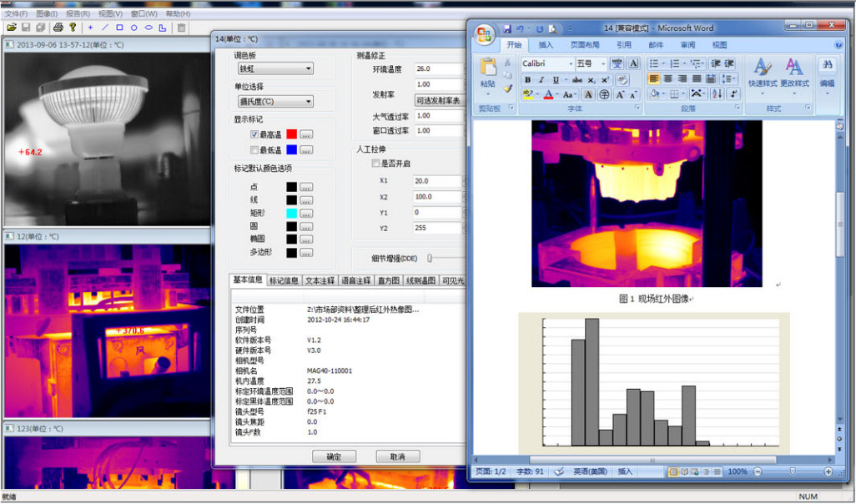Click the trash delete icon

point(182,28)
